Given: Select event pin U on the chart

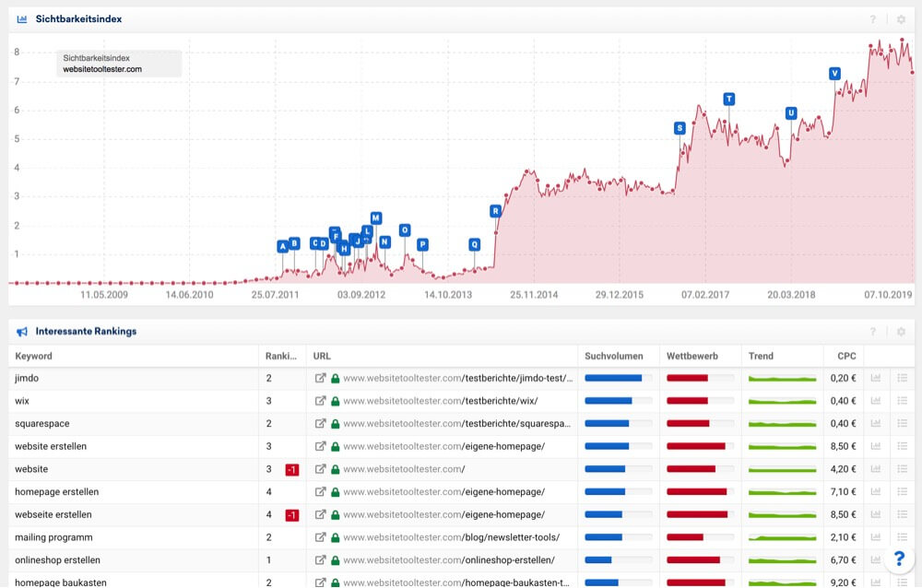Looking at the screenshot, I should point(791,112).
